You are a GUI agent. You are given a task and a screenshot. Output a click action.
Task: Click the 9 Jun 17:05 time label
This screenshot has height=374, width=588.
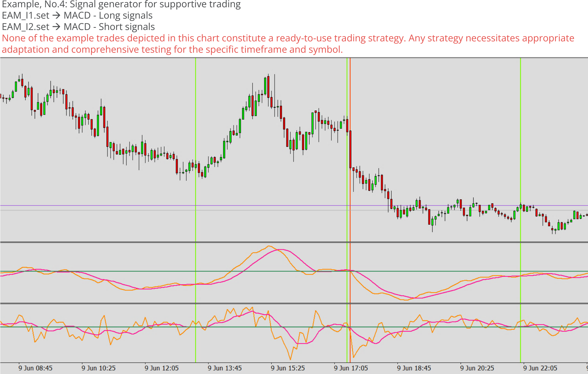(351, 368)
